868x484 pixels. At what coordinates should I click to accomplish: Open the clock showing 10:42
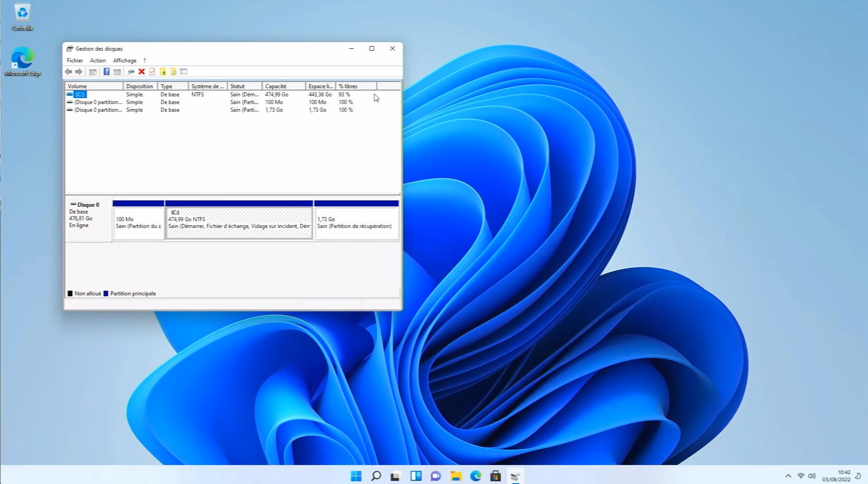point(836,476)
